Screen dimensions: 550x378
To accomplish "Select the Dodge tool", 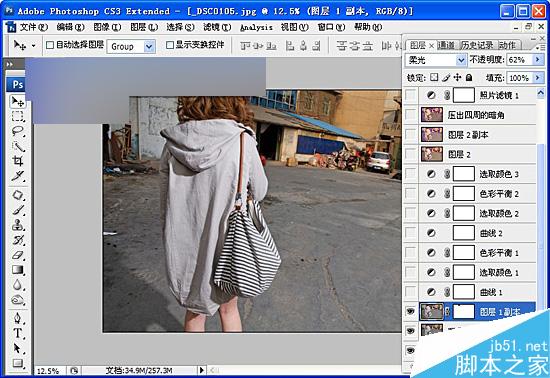I will [x=18, y=300].
